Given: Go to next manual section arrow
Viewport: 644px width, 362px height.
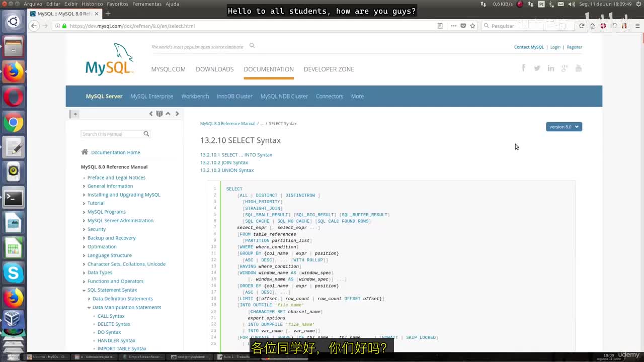Looking at the screenshot, I should 177,114.
